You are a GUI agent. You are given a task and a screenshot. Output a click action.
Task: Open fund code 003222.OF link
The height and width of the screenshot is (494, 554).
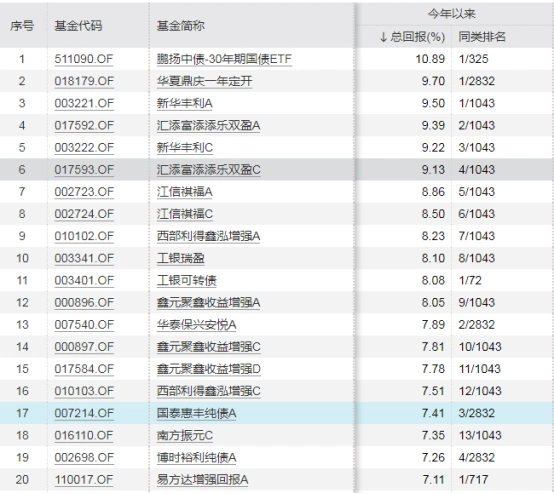84,148
